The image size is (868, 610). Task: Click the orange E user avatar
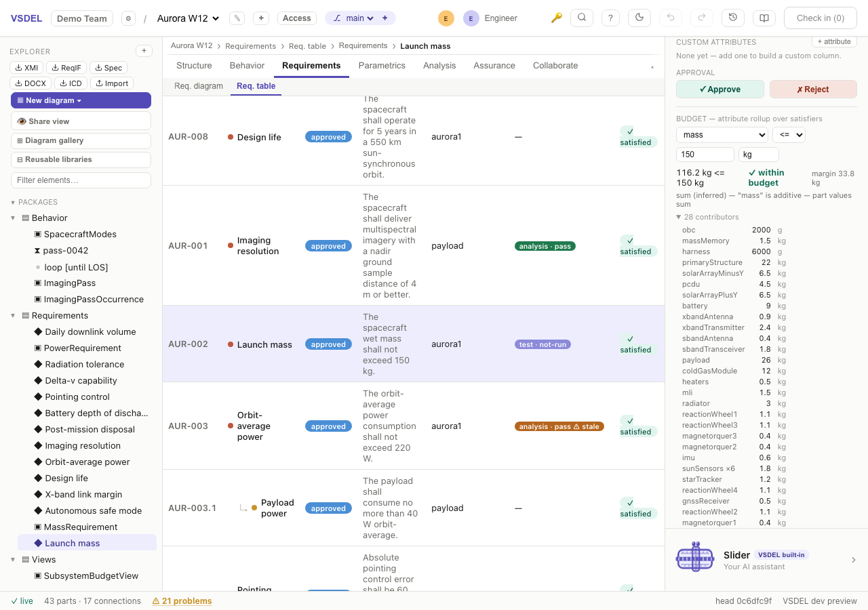pyautogui.click(x=446, y=18)
